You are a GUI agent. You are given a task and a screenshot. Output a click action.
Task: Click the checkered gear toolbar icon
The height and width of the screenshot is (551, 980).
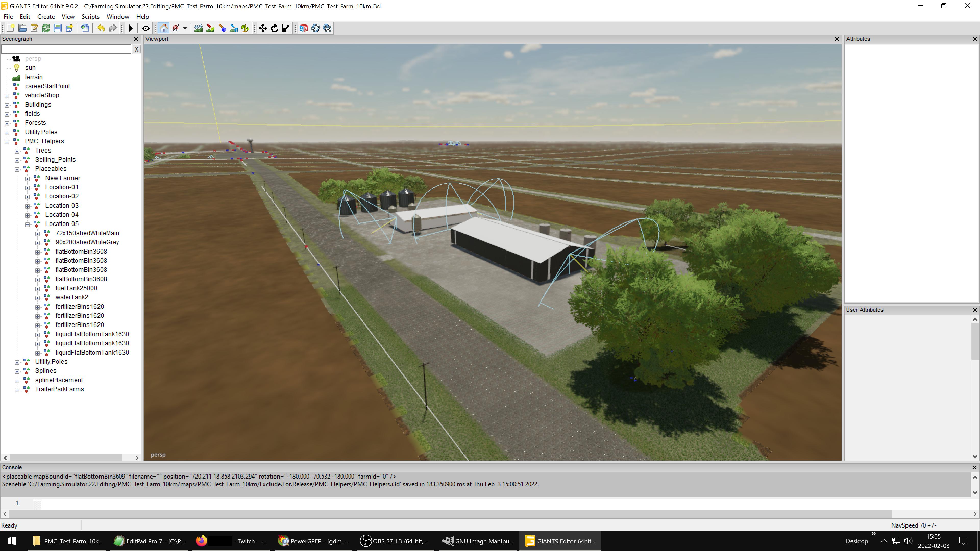point(327,28)
